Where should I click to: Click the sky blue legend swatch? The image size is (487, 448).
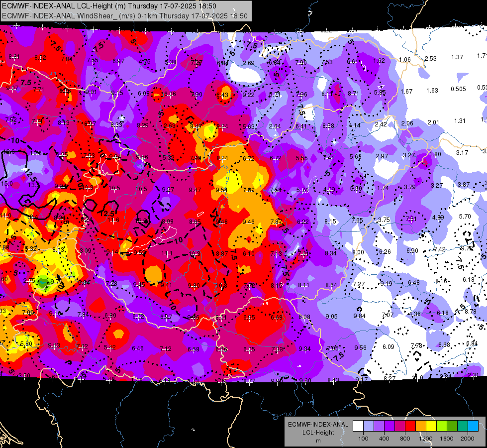click(x=473, y=426)
